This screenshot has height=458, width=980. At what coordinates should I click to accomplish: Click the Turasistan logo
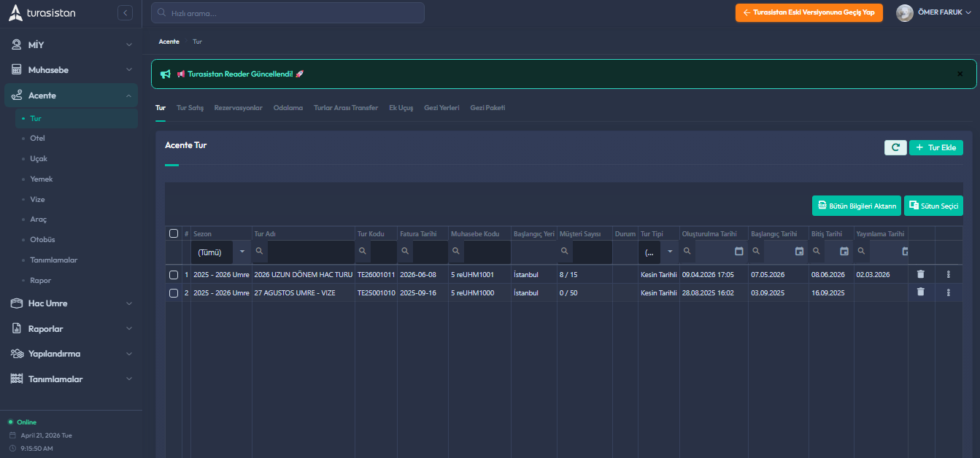point(42,13)
